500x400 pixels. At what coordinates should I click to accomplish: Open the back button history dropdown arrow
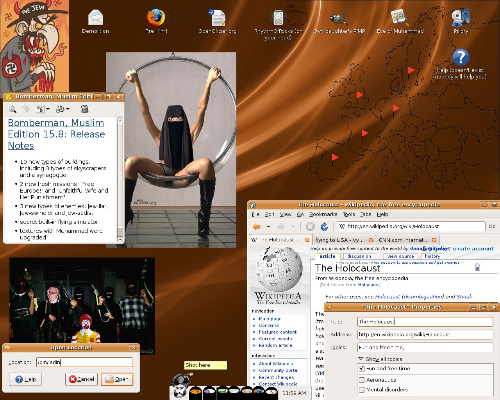pyautogui.click(x=268, y=227)
